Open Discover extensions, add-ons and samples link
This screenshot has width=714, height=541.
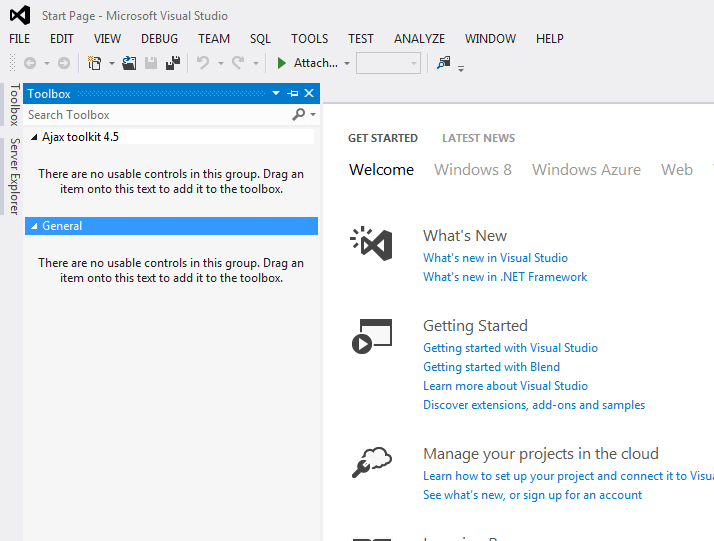(534, 405)
